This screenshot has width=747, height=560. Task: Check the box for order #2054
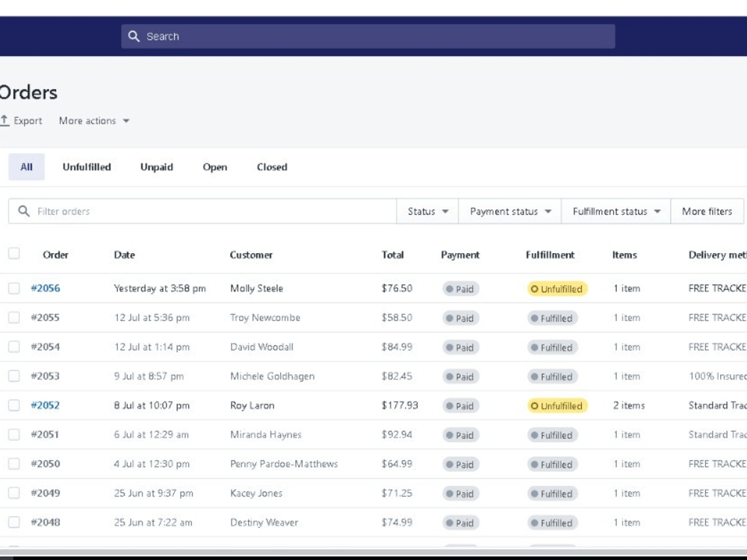pos(13,346)
